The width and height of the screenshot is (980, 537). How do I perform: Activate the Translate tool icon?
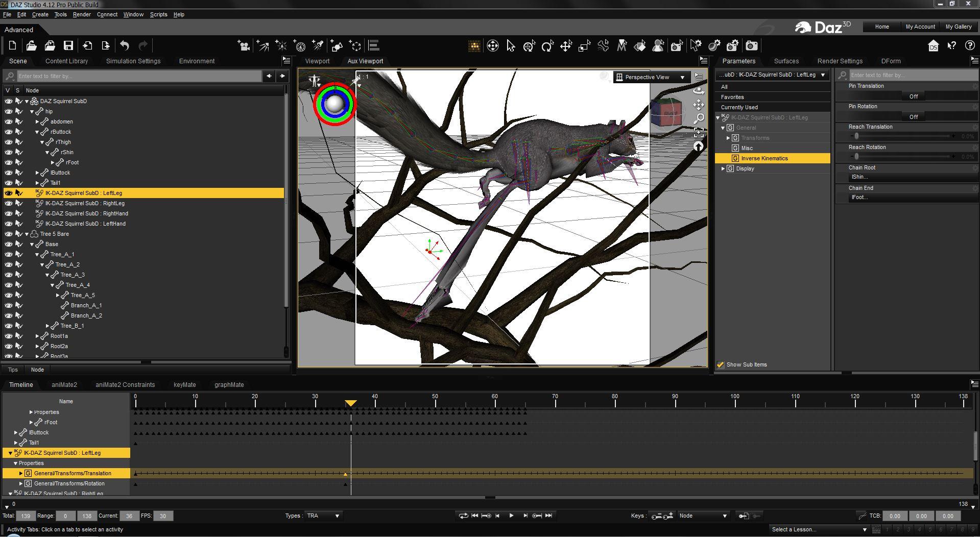coord(566,46)
